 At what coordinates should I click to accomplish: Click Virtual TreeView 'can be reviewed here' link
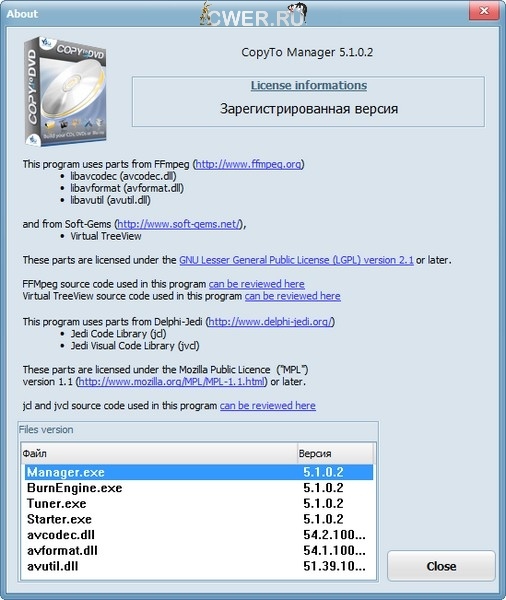pos(292,296)
